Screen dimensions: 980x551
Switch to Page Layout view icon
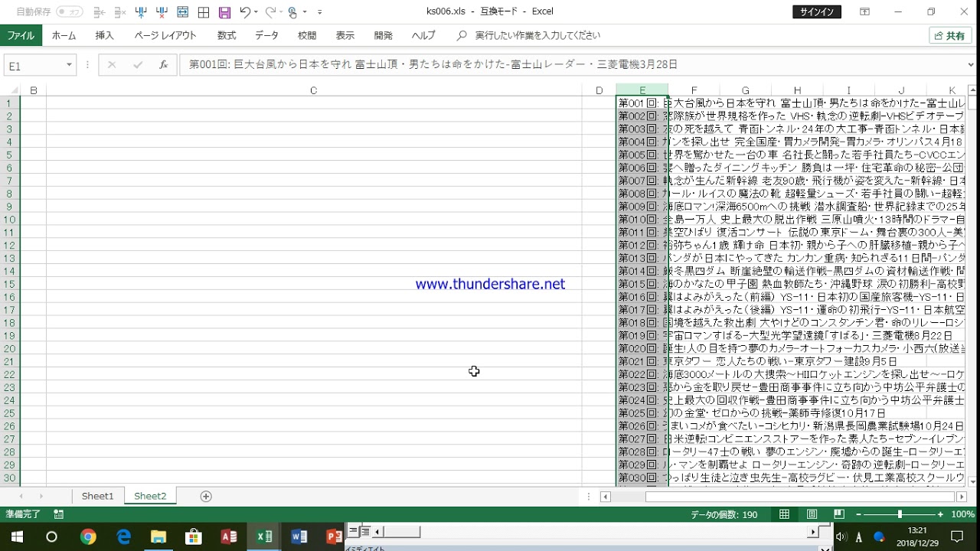tap(812, 515)
